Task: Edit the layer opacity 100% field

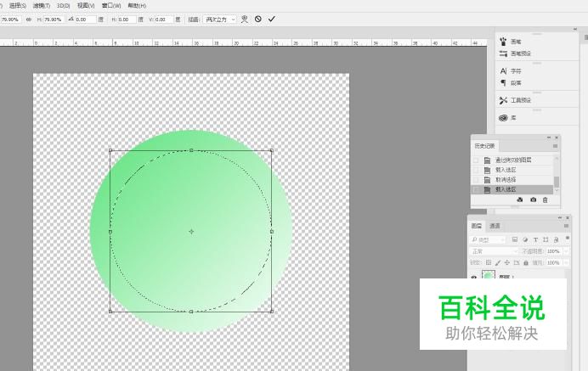Action: click(554, 251)
